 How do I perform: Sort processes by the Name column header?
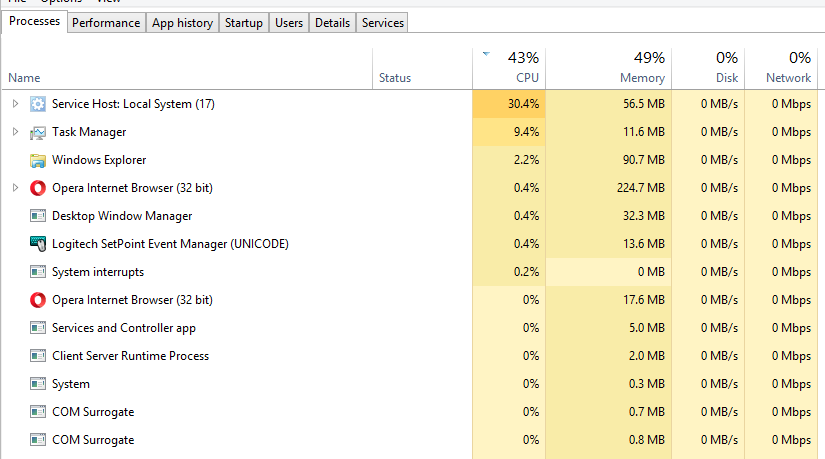(24, 77)
